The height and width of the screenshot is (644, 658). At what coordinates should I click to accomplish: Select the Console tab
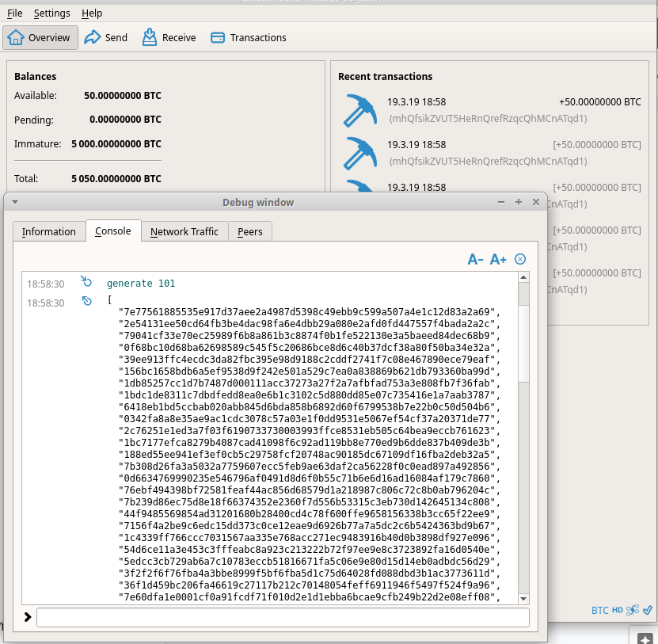113,231
